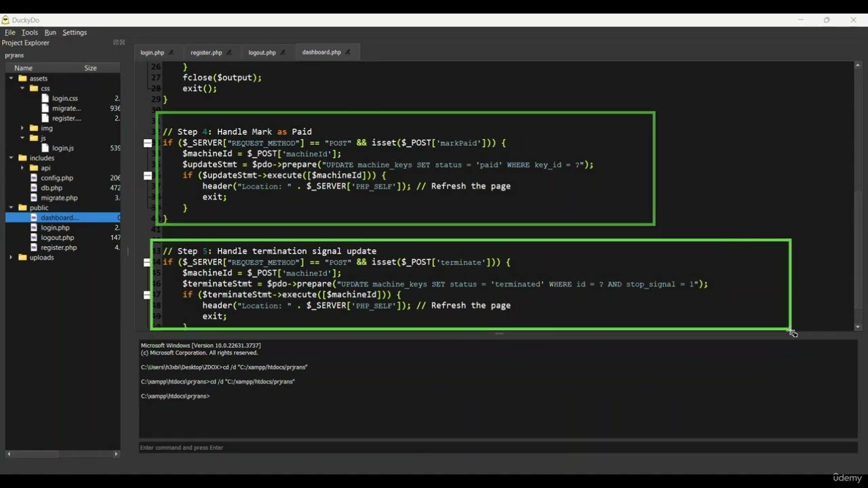Select the register.... file under css
This screenshot has width=868, height=488.
[66, 118]
